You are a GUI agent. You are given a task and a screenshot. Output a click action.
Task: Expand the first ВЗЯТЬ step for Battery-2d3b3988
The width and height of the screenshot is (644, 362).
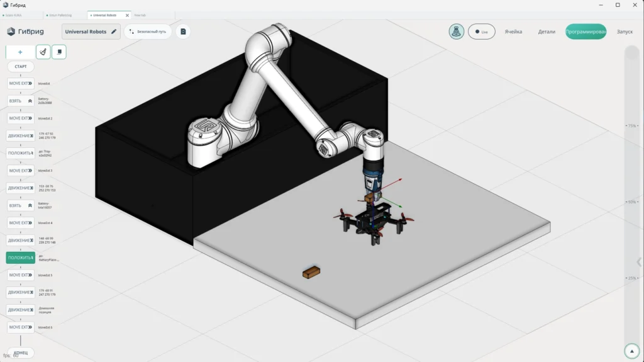click(21, 101)
